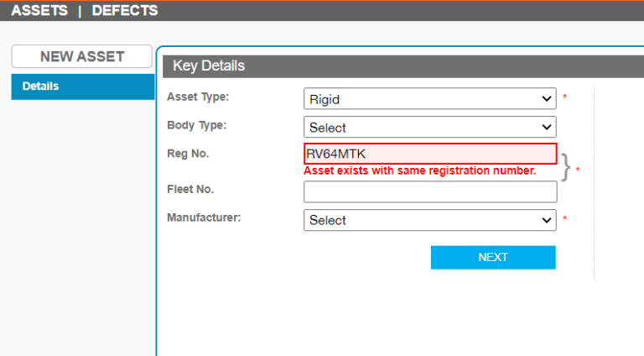Open the Manufacturer select dropdown
The height and width of the screenshot is (356, 644).
[x=429, y=220]
